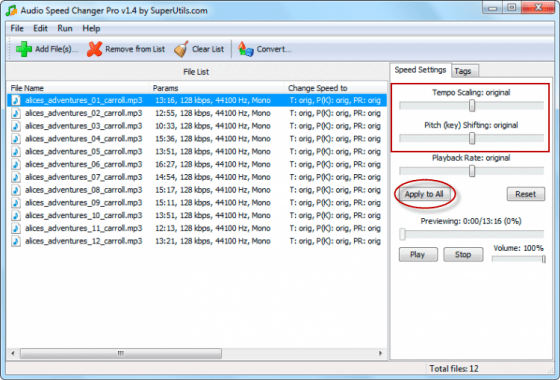Click the horizontal scrollbar thumb

121,354
